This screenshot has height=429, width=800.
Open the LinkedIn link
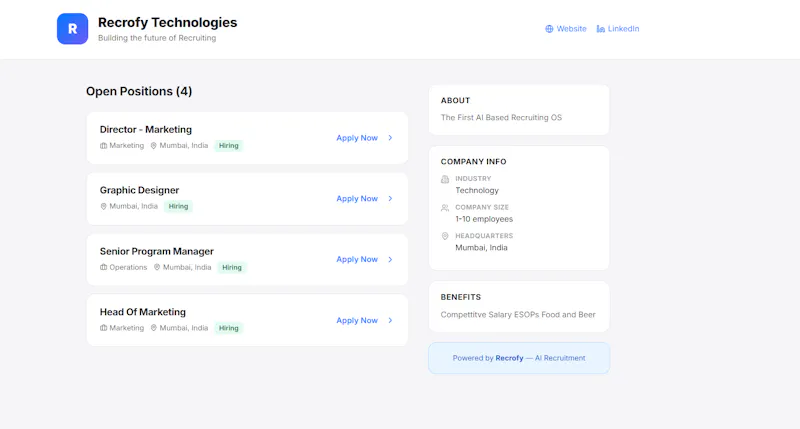pyautogui.click(x=618, y=29)
